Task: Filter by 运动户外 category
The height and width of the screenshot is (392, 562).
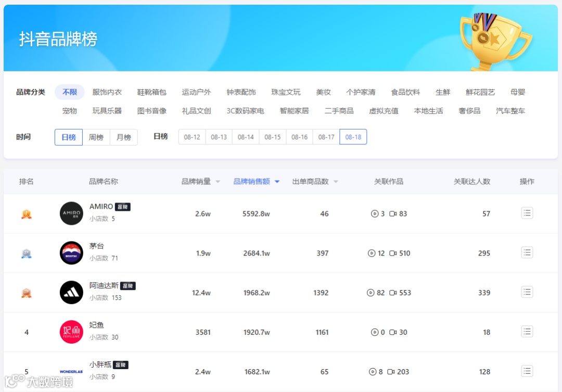Action: pos(196,92)
